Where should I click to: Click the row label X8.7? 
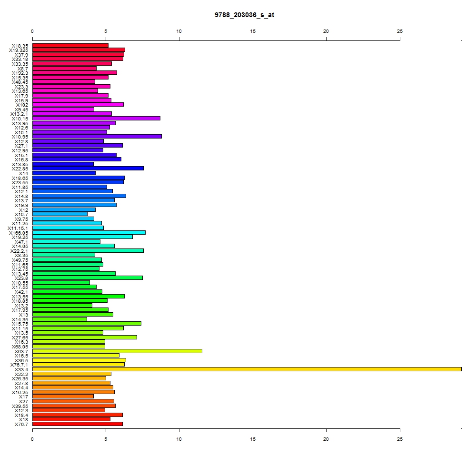[23, 69]
